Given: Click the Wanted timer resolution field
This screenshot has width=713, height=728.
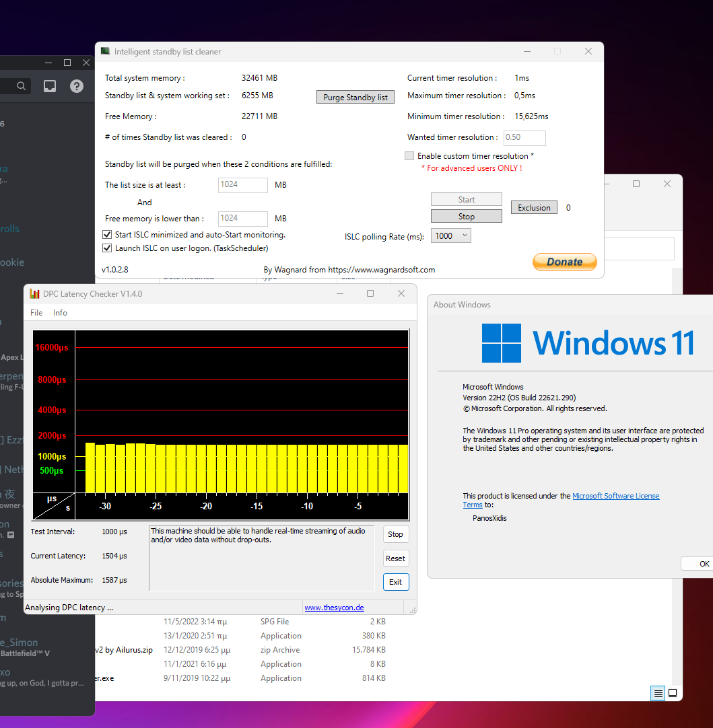Looking at the screenshot, I should tap(524, 137).
